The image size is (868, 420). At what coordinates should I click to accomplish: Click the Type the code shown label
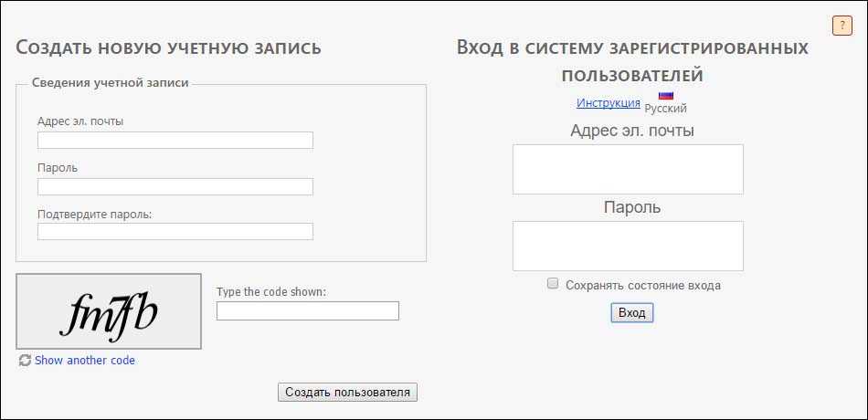click(271, 292)
